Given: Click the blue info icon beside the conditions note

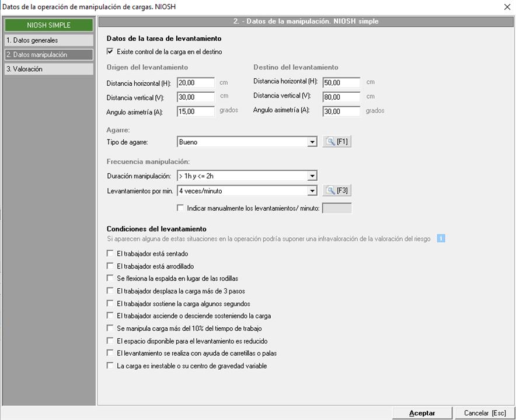Looking at the screenshot, I should point(441,238).
